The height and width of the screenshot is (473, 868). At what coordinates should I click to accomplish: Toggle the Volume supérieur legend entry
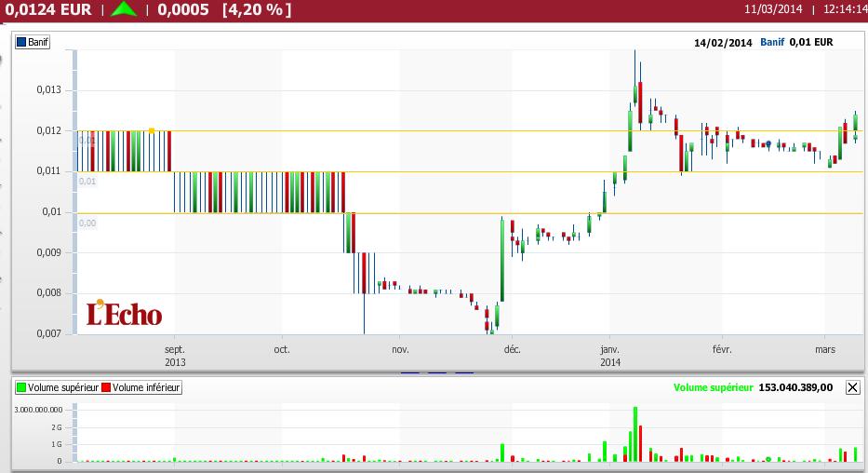(57, 387)
